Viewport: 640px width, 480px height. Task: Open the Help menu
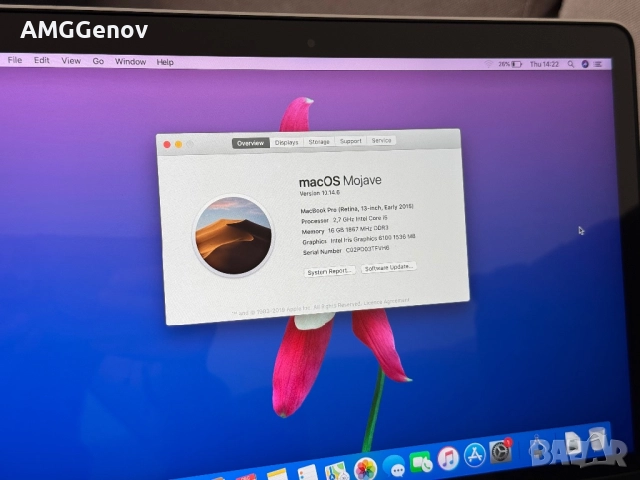[165, 62]
